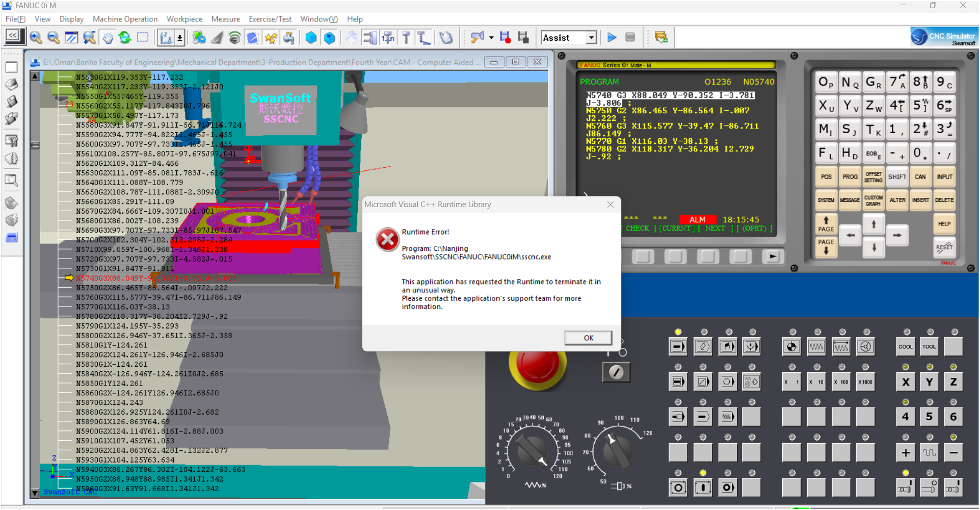Screen dimensions: 980x510
Task: Open the Measure menu
Action: 225,19
